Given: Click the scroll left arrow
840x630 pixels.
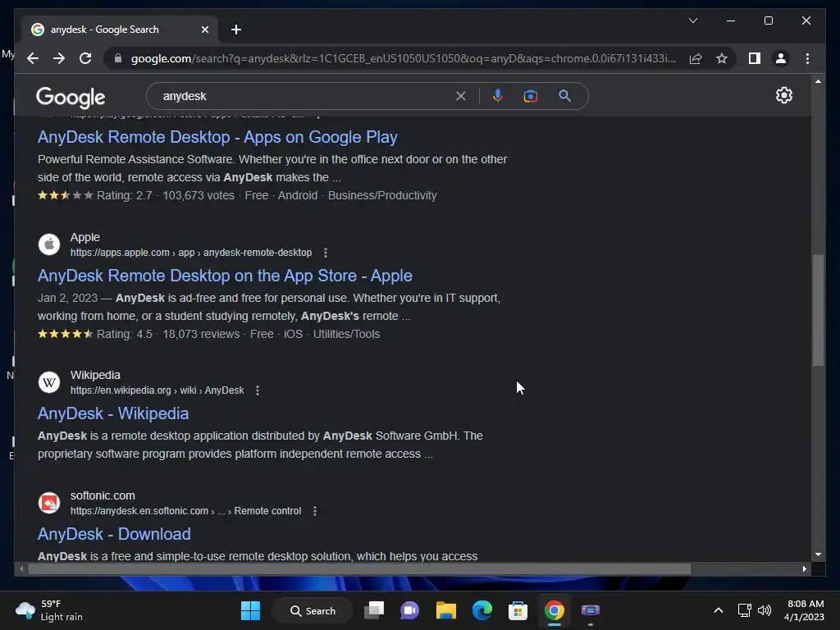Looking at the screenshot, I should point(21,569).
